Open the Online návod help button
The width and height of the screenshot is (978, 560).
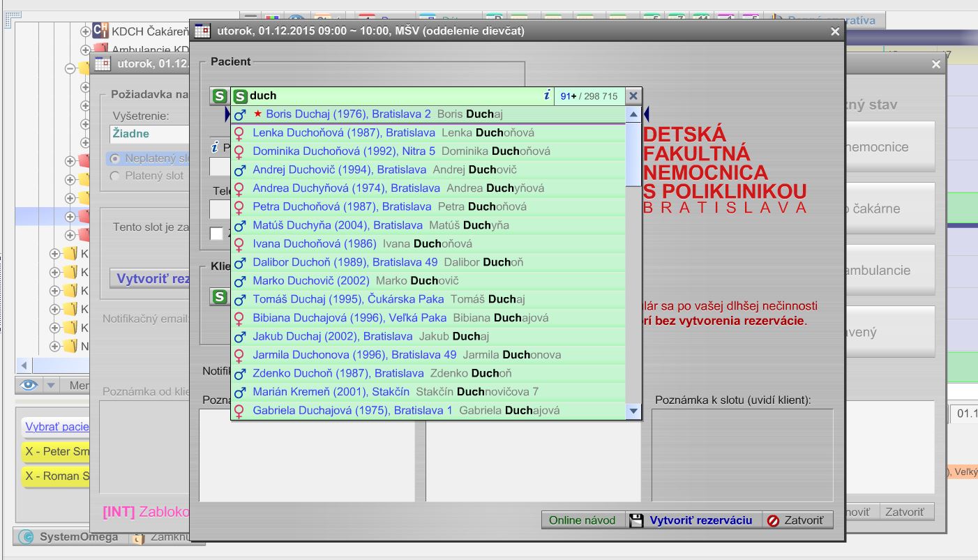click(x=583, y=520)
